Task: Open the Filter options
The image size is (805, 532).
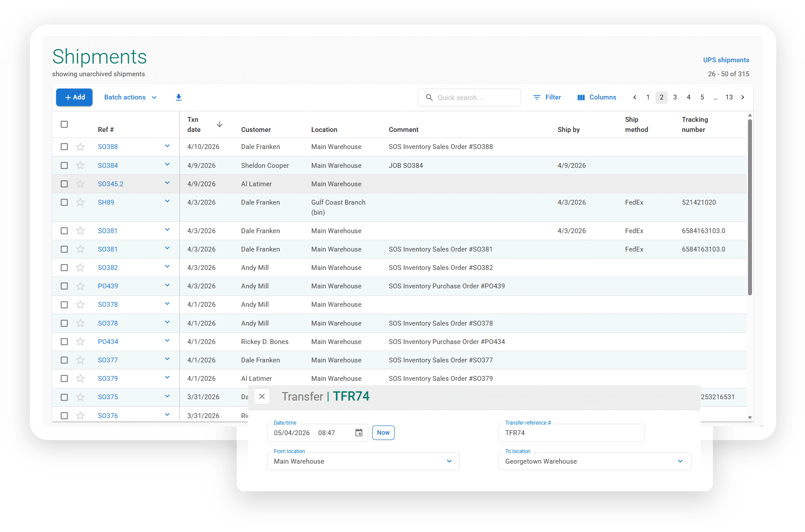Action: point(547,97)
